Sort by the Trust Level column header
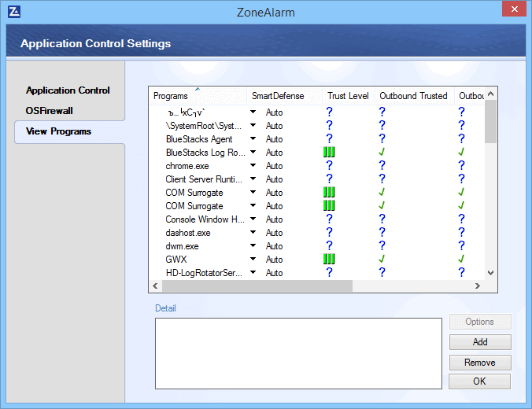The height and width of the screenshot is (409, 532). point(348,96)
